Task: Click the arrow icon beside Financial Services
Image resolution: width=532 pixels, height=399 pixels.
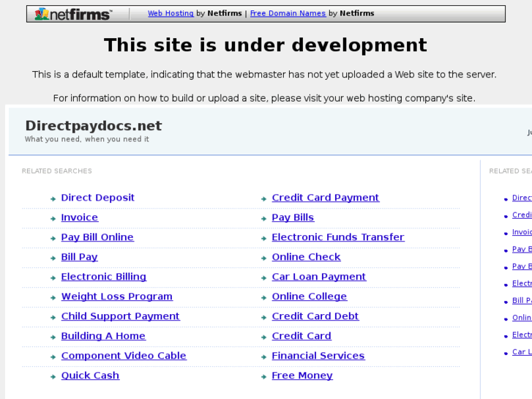Action: [263, 357]
